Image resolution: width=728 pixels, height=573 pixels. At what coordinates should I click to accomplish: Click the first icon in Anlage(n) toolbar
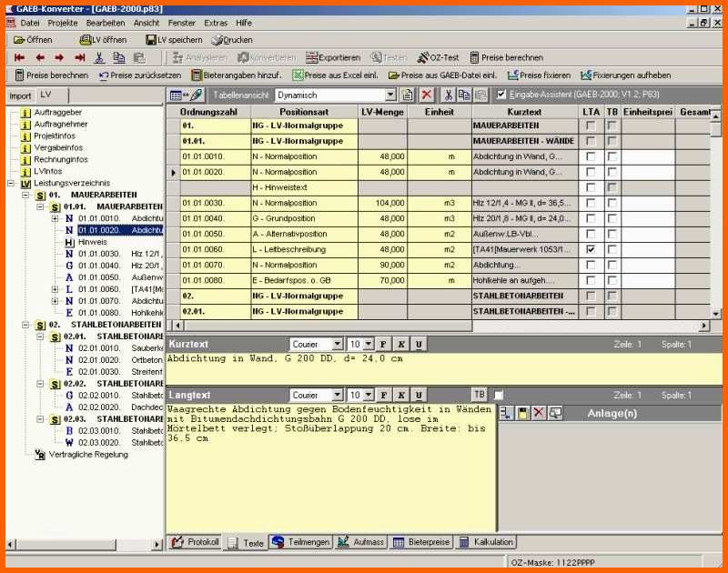pyautogui.click(x=506, y=413)
